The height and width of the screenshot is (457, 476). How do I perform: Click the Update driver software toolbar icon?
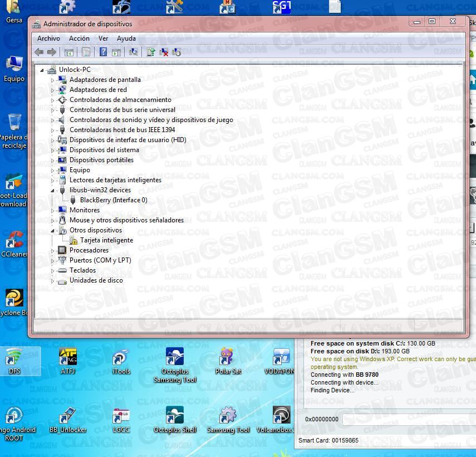pyautogui.click(x=150, y=52)
